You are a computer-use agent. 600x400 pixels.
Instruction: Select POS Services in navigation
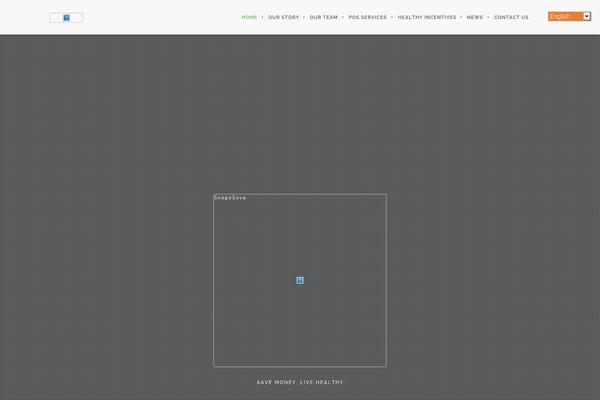click(x=367, y=17)
